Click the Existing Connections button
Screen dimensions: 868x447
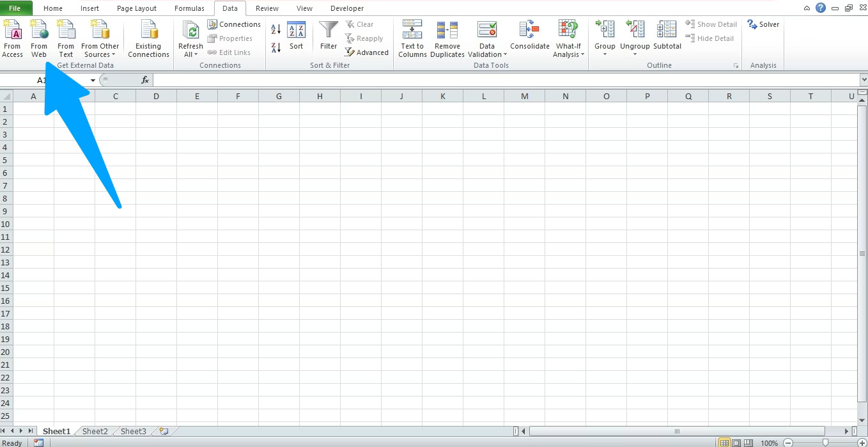click(148, 38)
